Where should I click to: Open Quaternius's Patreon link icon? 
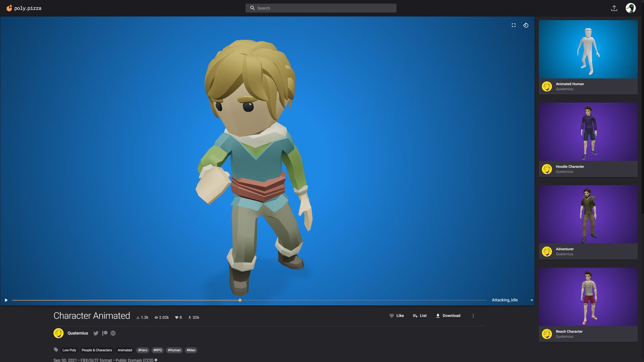point(105,333)
